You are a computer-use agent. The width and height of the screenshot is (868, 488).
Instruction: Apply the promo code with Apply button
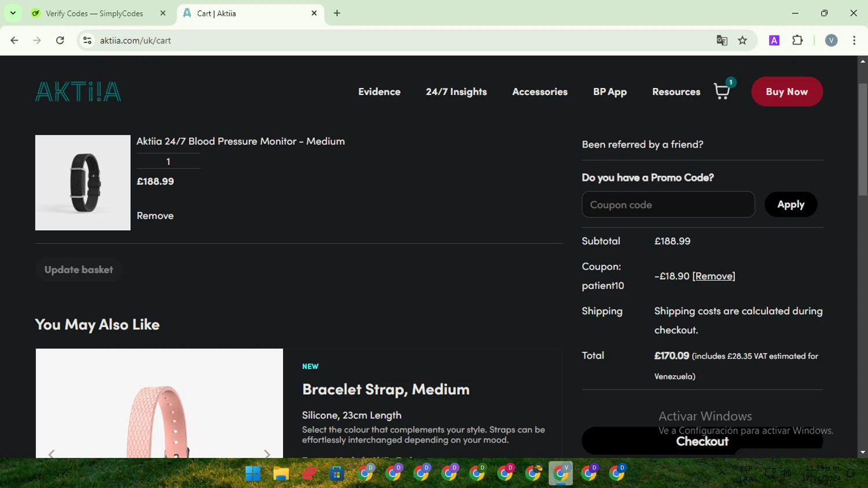[790, 204]
